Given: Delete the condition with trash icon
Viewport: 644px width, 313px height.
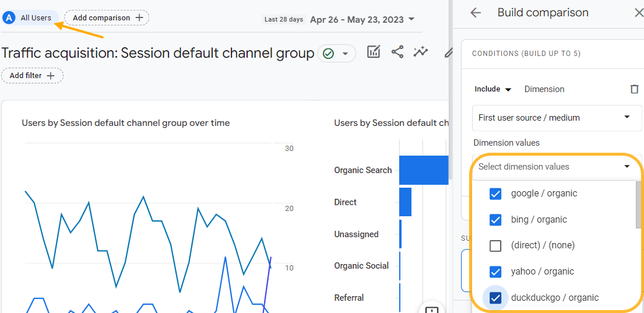Looking at the screenshot, I should [x=634, y=89].
